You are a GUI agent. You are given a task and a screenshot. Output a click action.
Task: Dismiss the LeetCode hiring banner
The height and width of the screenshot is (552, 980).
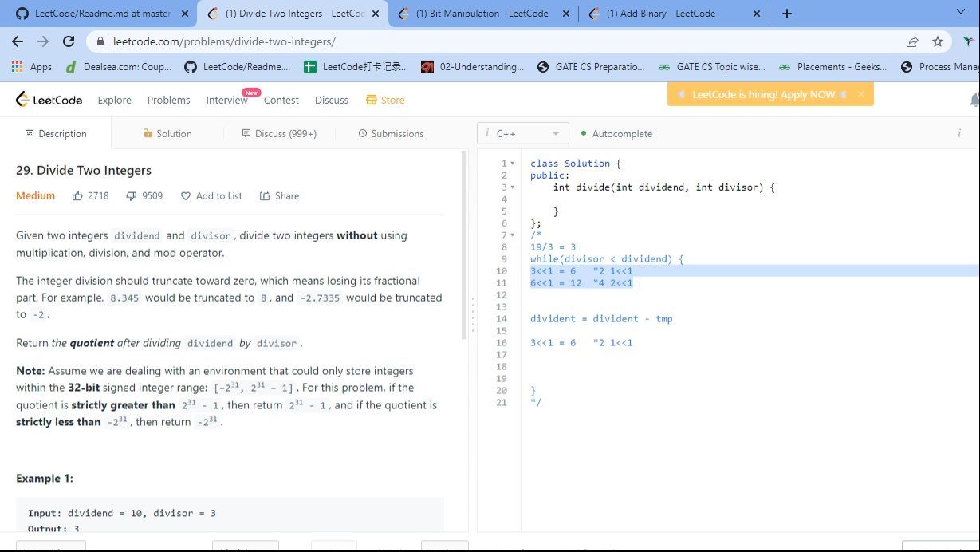click(860, 94)
